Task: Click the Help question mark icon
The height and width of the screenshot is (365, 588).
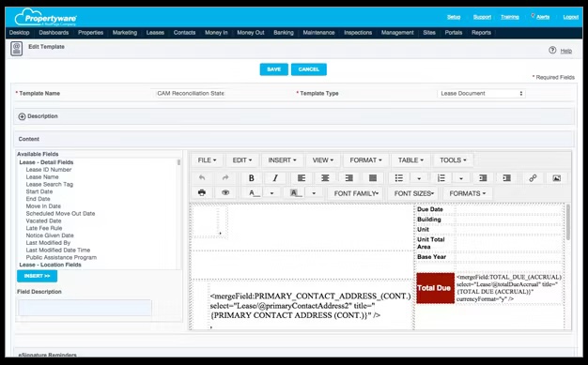Action: (552, 51)
